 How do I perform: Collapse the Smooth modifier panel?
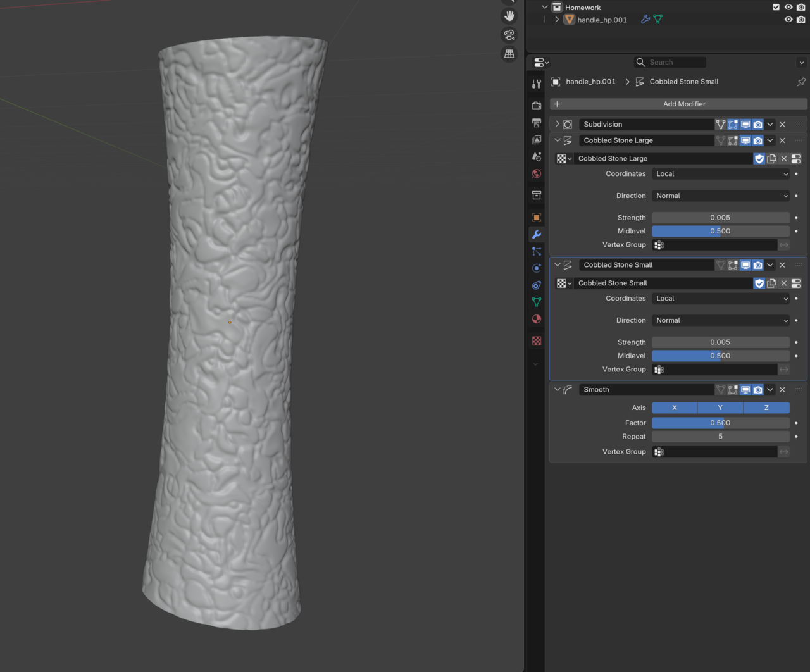click(558, 390)
